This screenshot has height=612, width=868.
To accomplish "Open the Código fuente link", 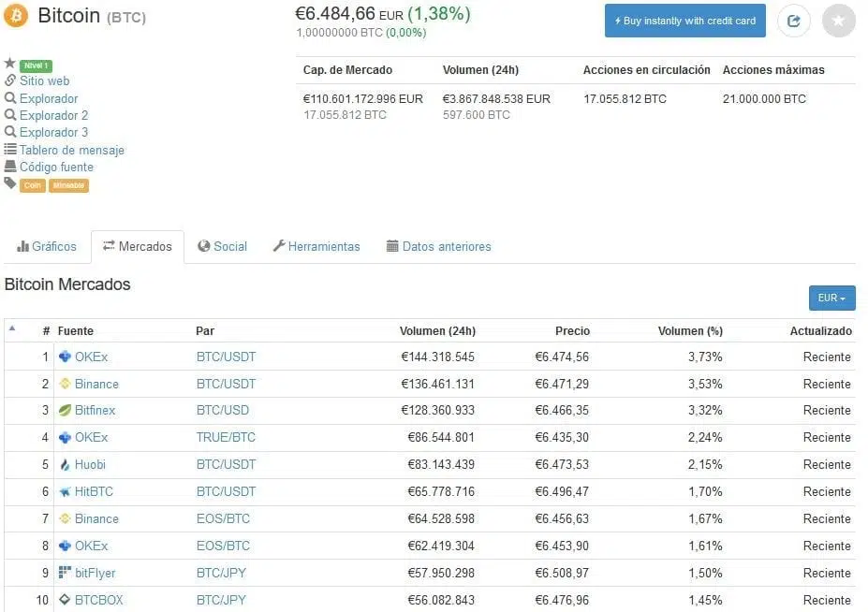I will click(x=56, y=167).
